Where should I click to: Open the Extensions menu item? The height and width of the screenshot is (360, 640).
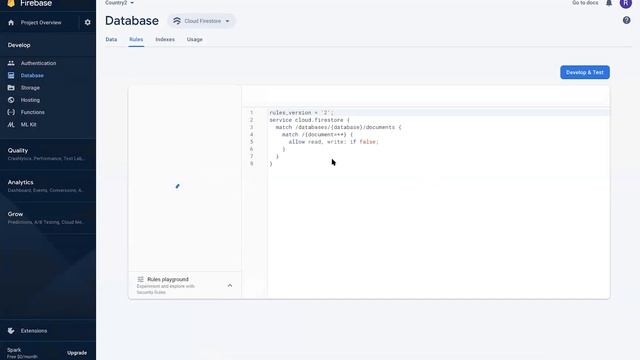(34, 331)
